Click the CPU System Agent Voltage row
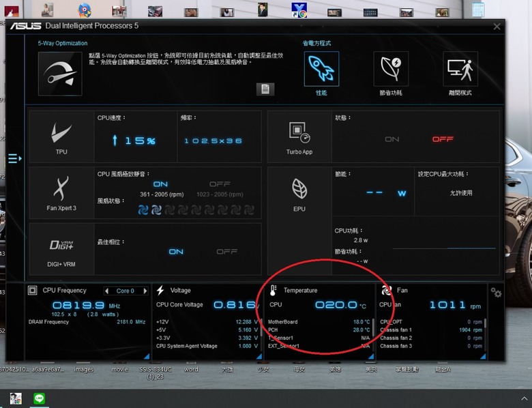The height and width of the screenshot is (408, 532). tap(207, 346)
